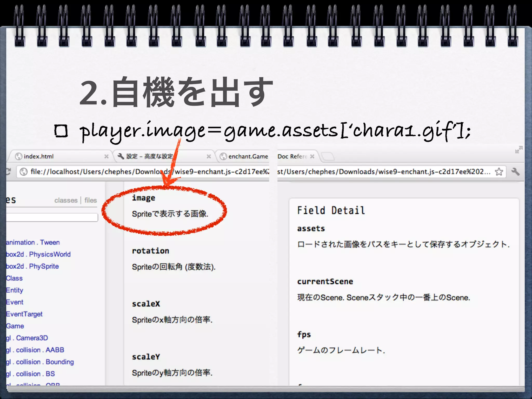Click the assets field heading
Image resolution: width=532 pixels, height=399 pixels.
(x=311, y=229)
